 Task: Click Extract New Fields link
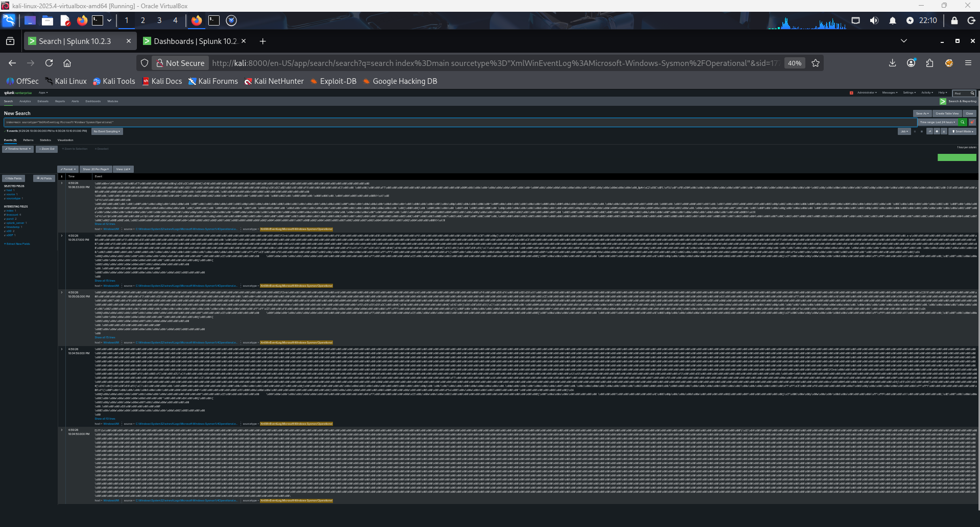click(17, 244)
